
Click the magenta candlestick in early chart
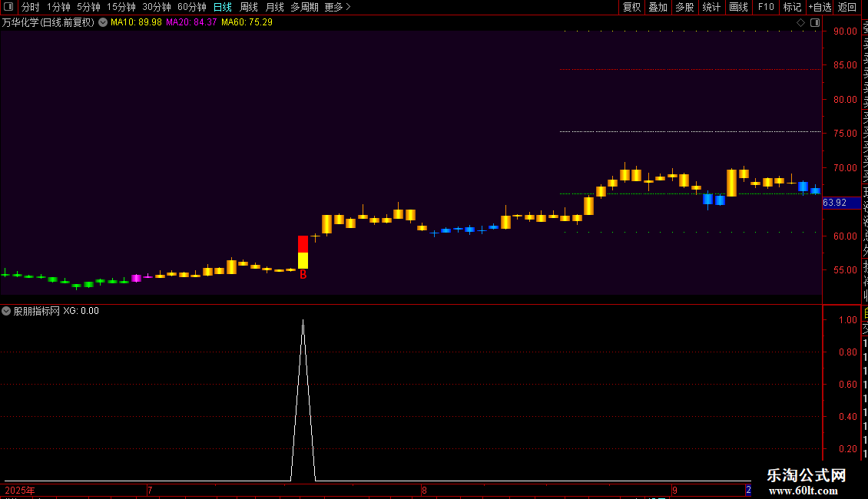(136, 278)
